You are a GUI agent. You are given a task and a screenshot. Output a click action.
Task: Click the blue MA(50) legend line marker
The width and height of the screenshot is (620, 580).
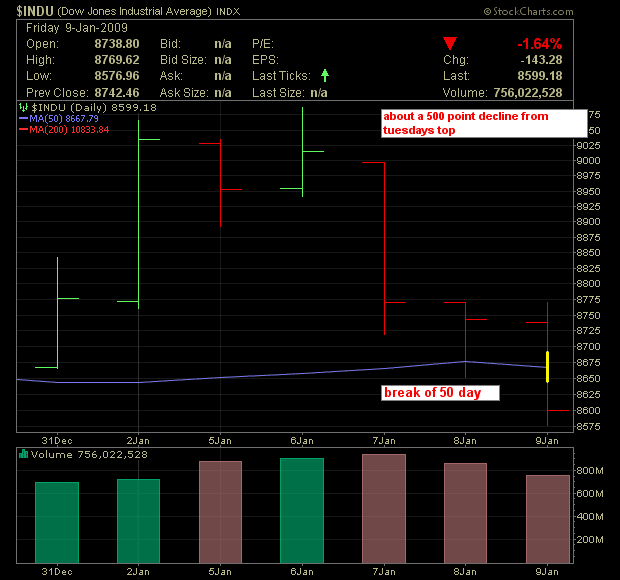pos(23,118)
